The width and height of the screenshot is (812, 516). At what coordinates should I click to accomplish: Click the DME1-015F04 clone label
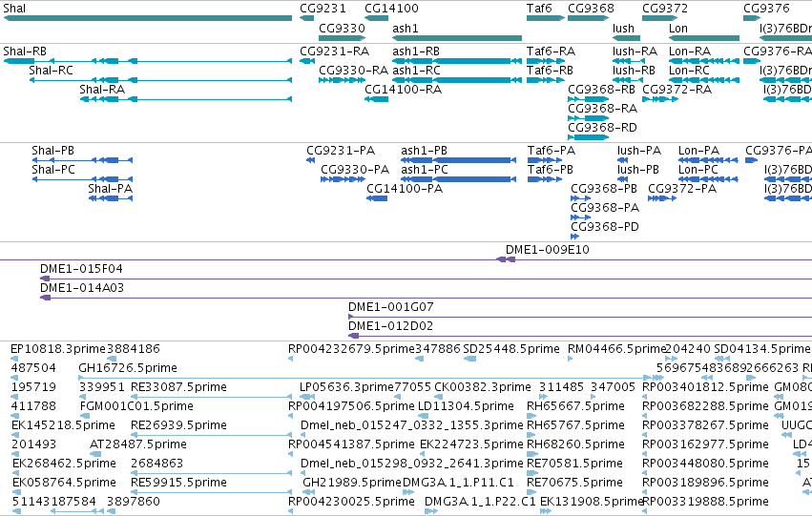point(81,269)
